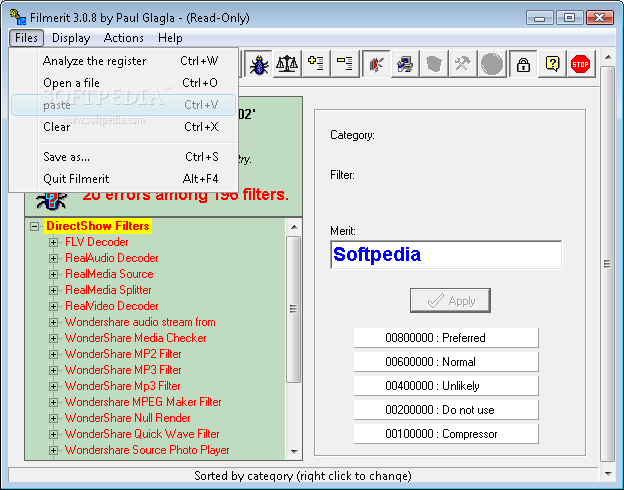The width and height of the screenshot is (624, 490).
Task: Open the Help menu
Action: (170, 38)
